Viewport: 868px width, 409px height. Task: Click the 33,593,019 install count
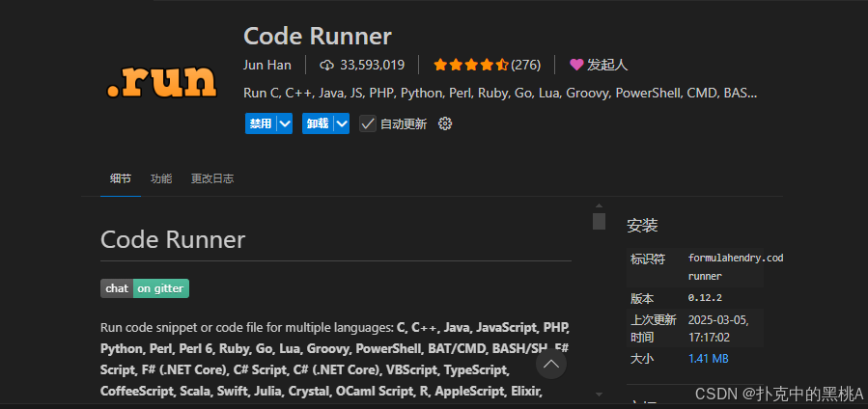[x=372, y=65]
